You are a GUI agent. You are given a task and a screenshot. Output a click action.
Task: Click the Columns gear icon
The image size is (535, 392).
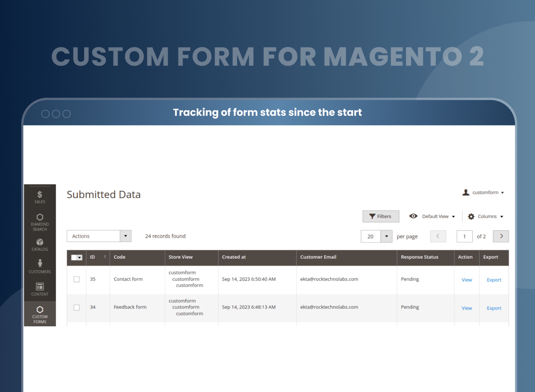[x=471, y=216]
